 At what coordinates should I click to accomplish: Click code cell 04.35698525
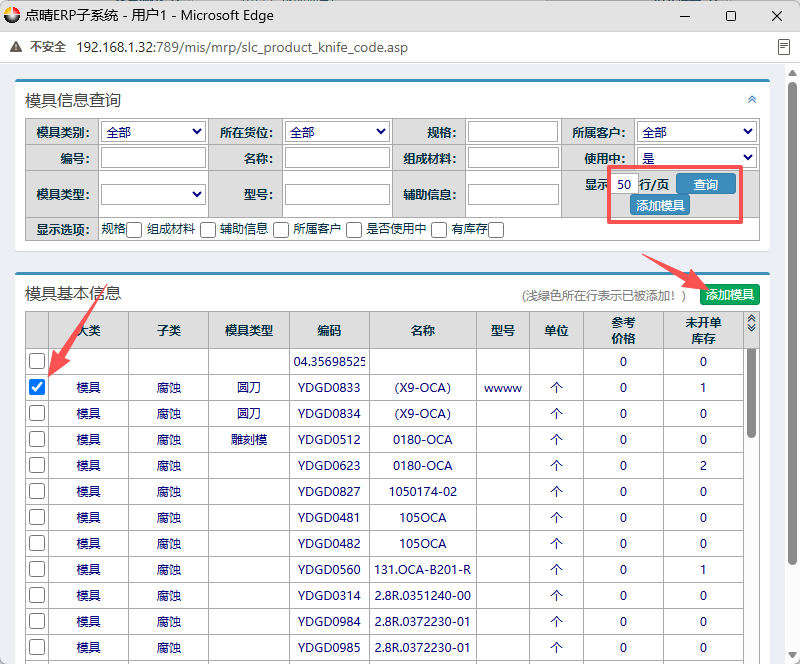point(329,361)
